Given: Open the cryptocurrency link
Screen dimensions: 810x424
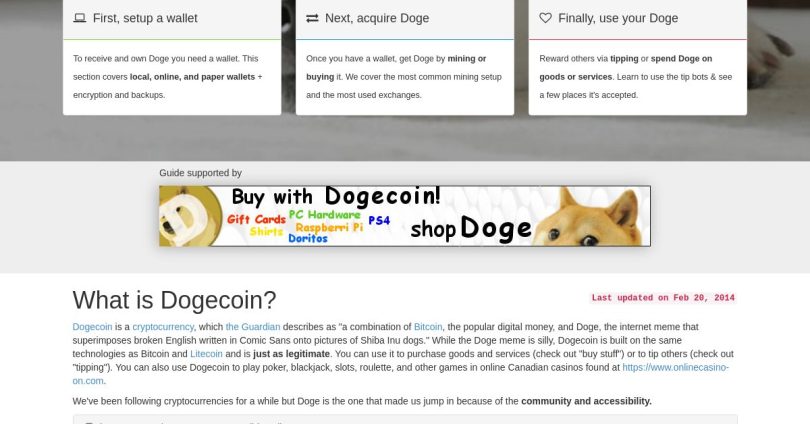Looking at the screenshot, I should pyautogui.click(x=163, y=327).
